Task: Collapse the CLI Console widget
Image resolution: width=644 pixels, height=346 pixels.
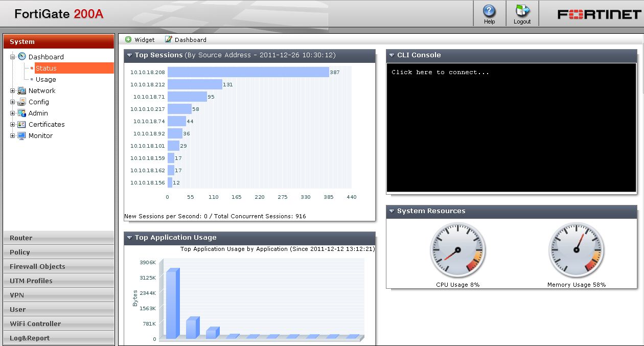Action: point(392,55)
